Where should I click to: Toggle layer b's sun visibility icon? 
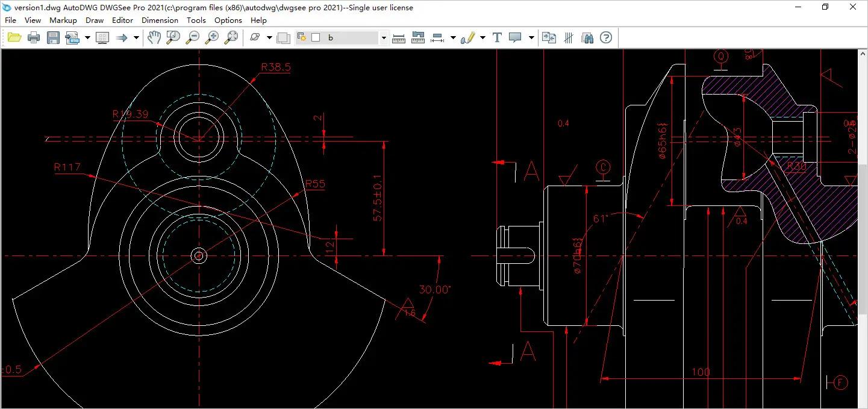(x=302, y=38)
